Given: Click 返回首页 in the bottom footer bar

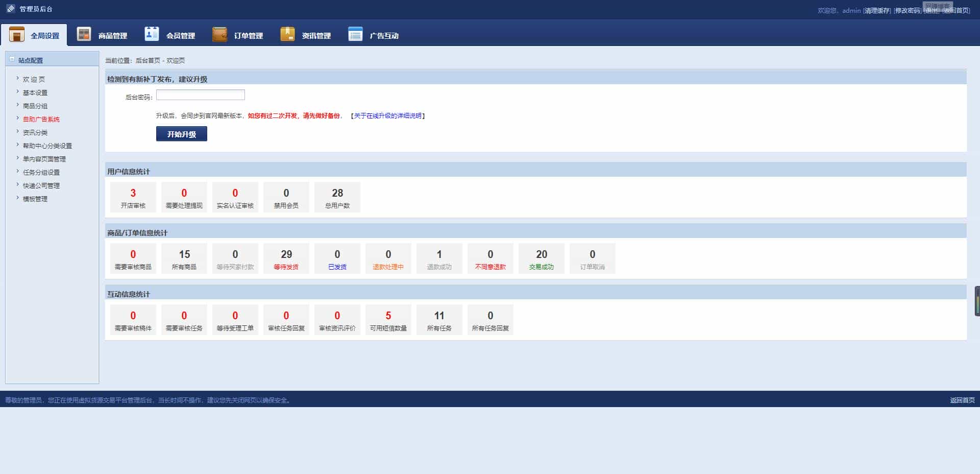Looking at the screenshot, I should point(962,400).
